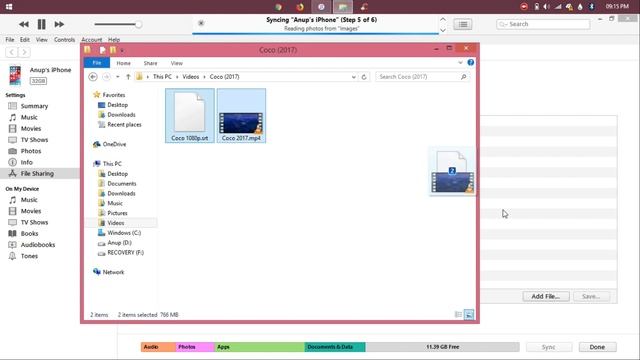640x360 pixels.
Task: Open the Explorer View ribbon tab
Action: (x=177, y=63)
